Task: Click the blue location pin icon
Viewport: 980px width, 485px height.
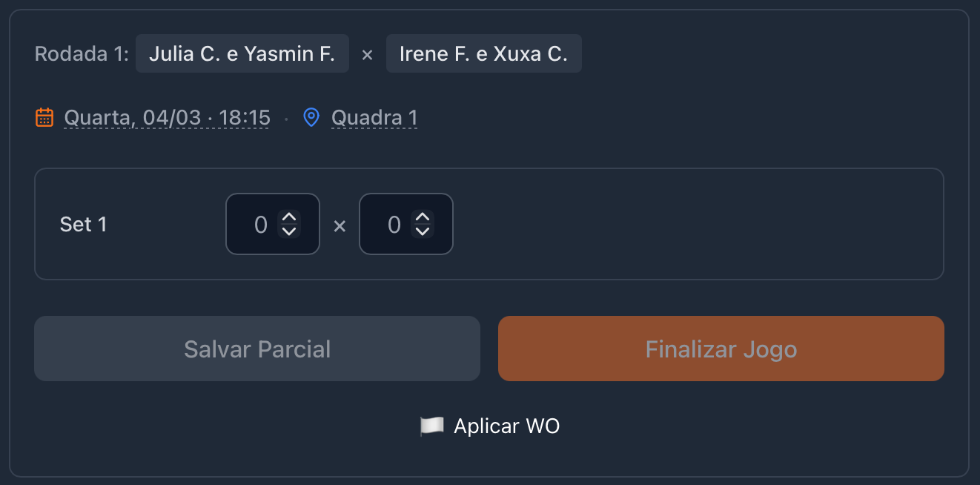Action: point(311,117)
